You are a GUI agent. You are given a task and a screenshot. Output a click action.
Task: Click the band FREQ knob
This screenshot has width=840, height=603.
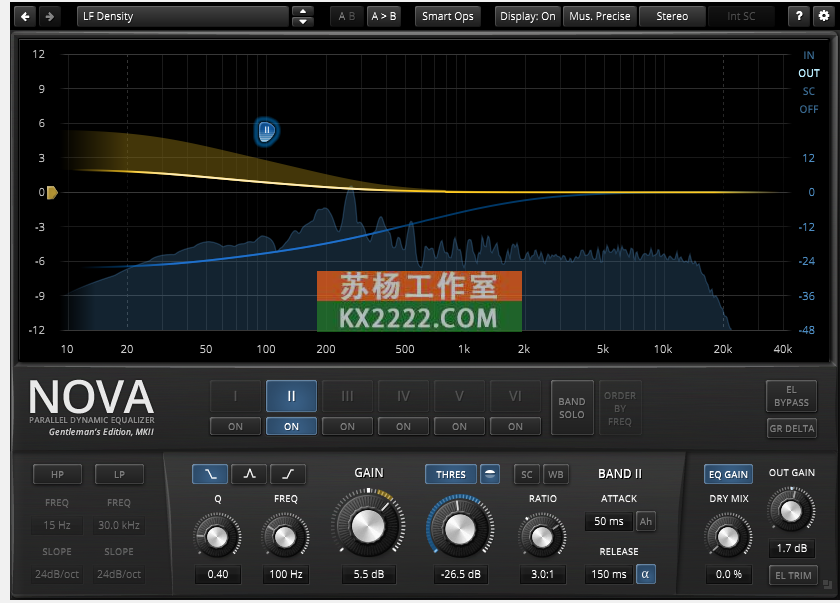tap(285, 536)
